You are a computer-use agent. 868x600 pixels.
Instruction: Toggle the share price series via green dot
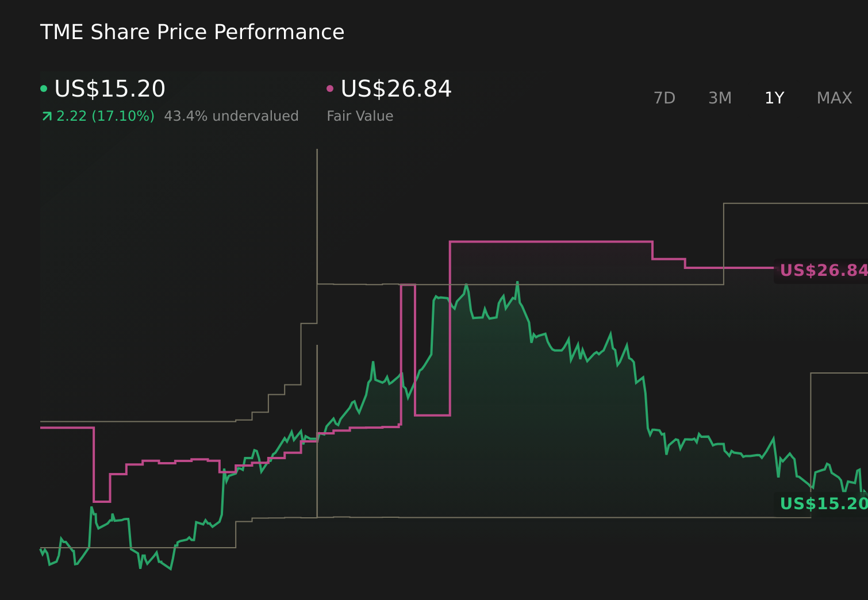44,88
